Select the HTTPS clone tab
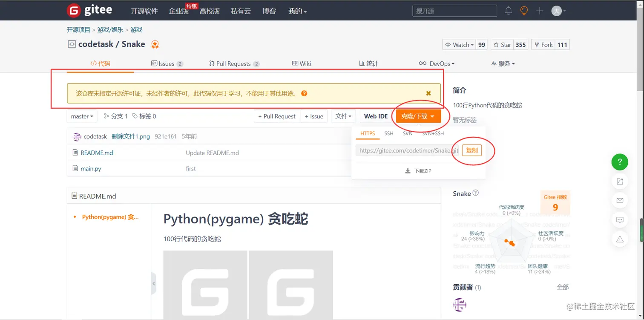Viewport: 644px width, 320px height. [368, 133]
